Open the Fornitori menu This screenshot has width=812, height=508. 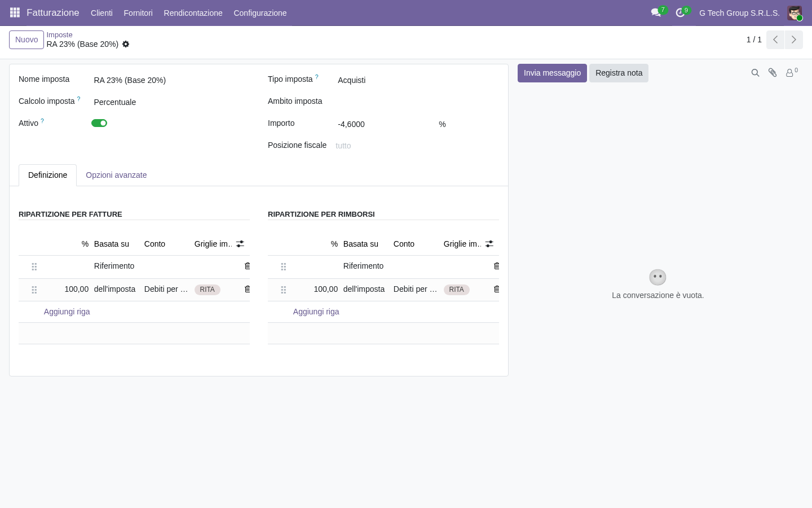[138, 12]
